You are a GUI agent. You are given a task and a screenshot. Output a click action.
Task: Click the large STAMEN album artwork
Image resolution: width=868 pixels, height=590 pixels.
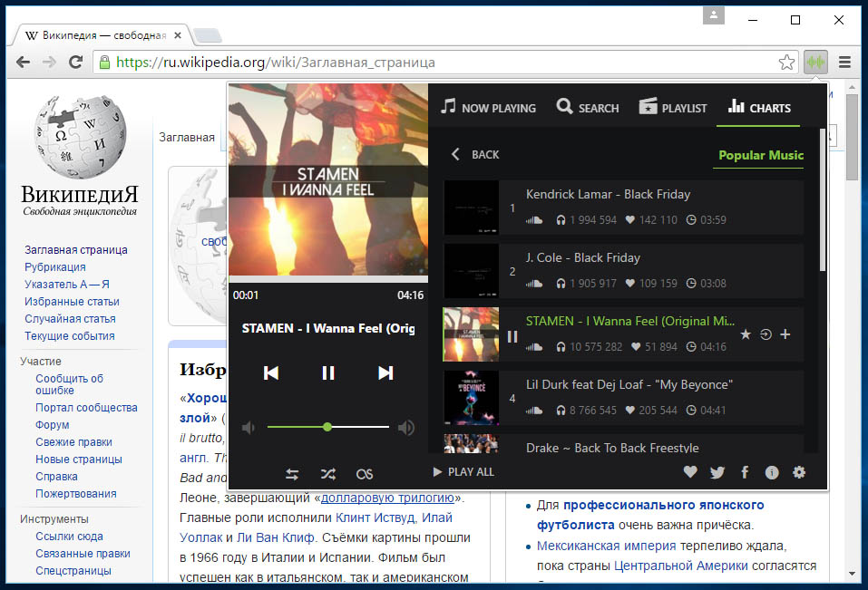point(328,179)
